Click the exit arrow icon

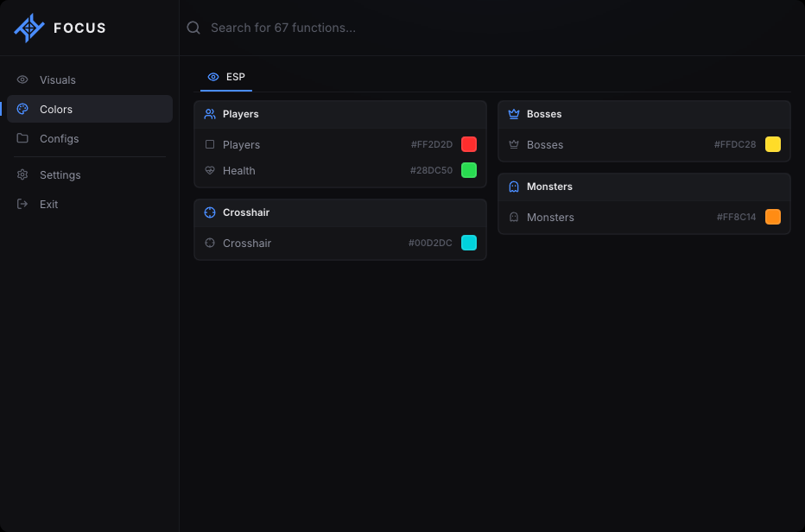[x=22, y=204]
